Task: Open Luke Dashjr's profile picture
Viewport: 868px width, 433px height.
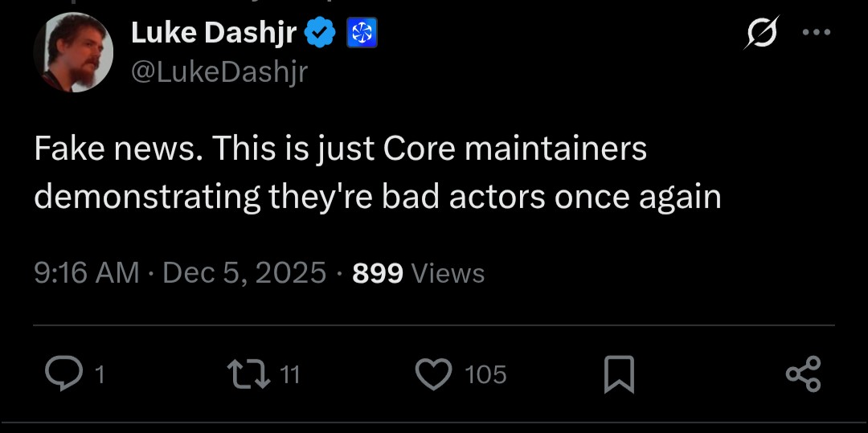Action: tap(73, 52)
